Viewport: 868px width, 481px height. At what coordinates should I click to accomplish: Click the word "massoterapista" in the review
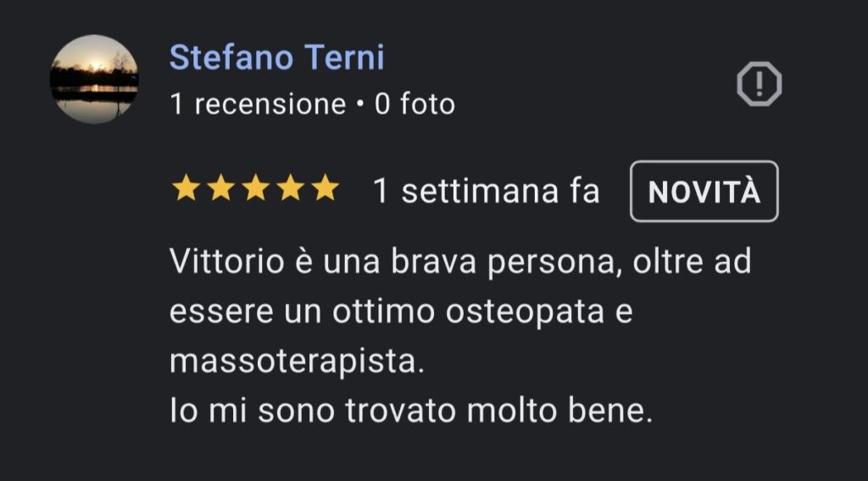click(x=294, y=361)
